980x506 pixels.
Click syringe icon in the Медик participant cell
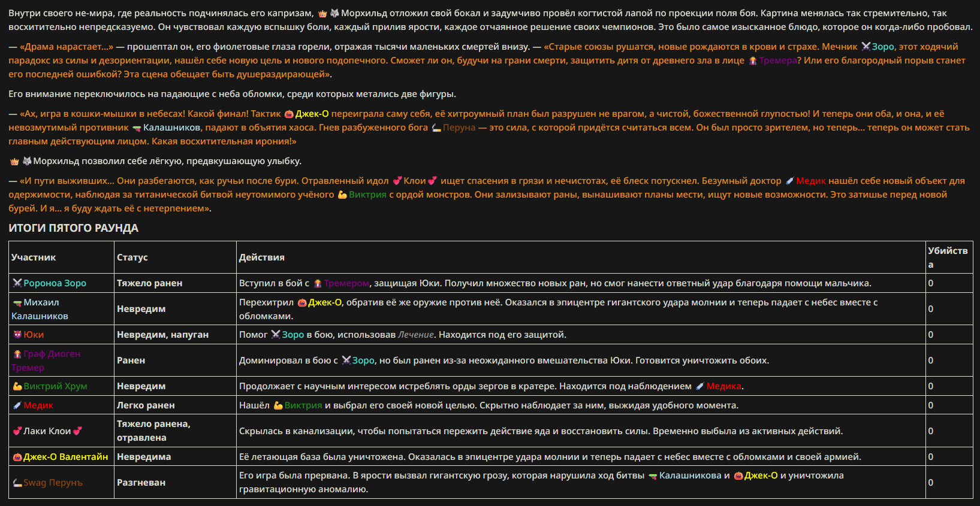(17, 405)
